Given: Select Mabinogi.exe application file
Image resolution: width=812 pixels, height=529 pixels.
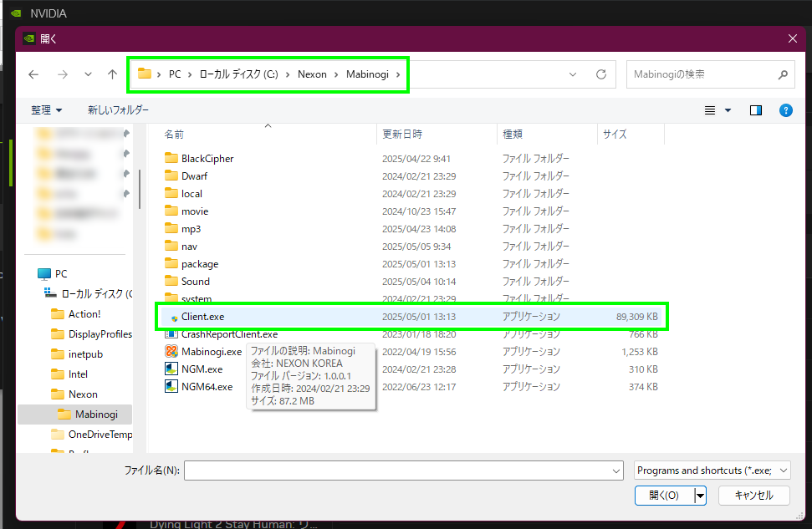Looking at the screenshot, I should coord(212,352).
